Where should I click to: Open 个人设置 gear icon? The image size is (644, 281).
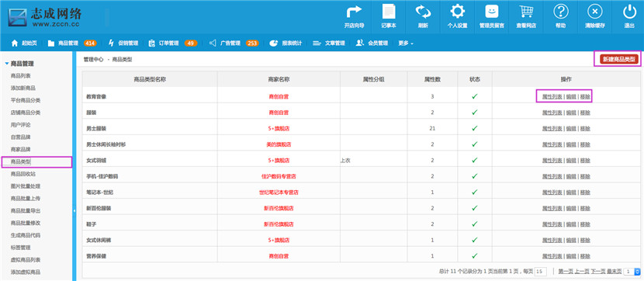tap(457, 12)
